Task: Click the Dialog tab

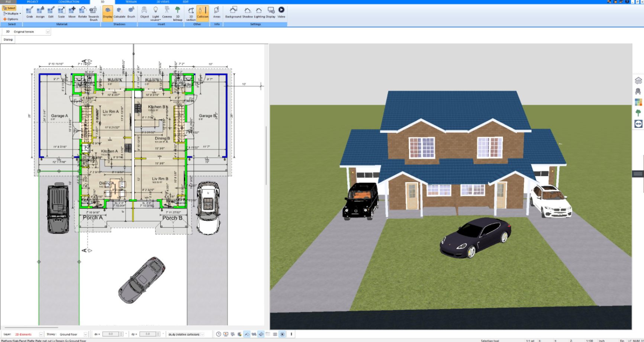Action: click(x=8, y=39)
